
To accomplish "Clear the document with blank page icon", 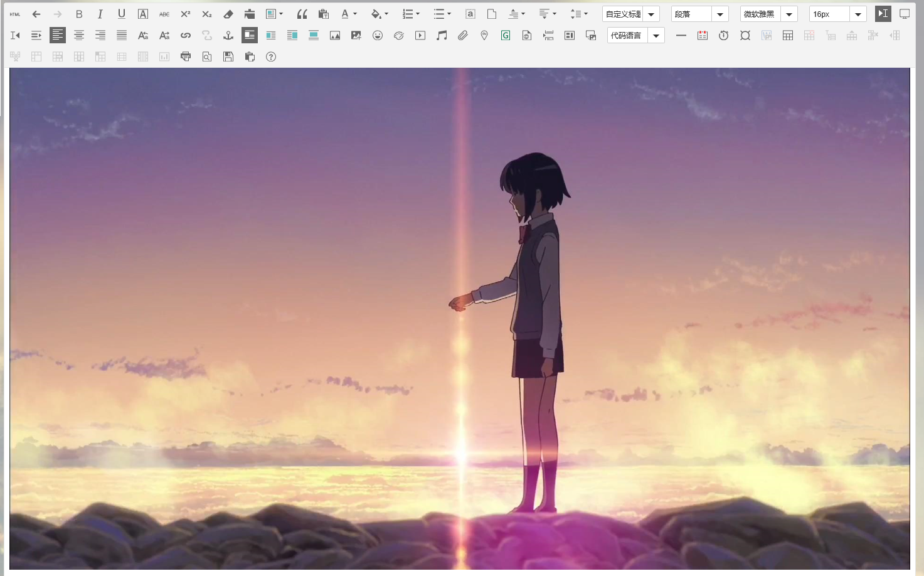I will (492, 14).
